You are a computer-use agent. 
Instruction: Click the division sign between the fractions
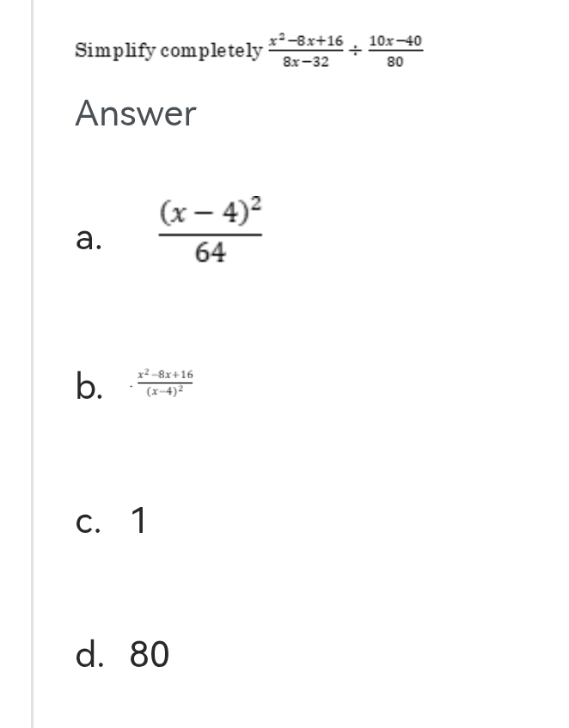click(356, 51)
